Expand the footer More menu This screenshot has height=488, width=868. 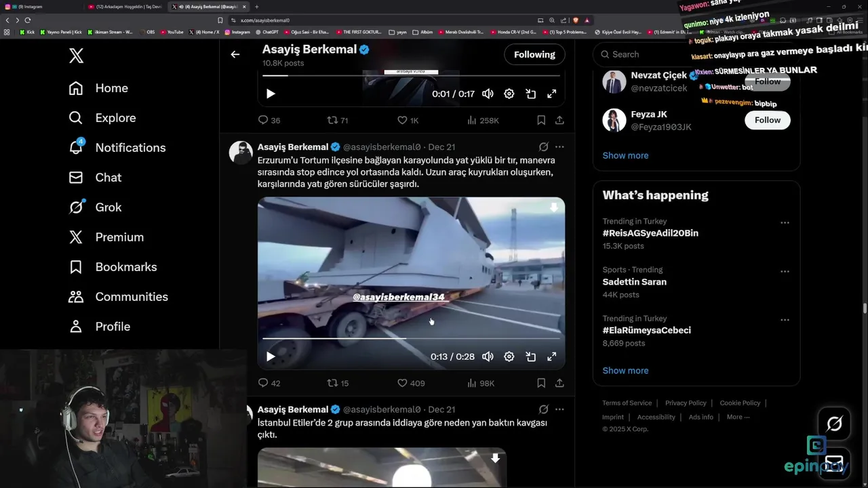(x=738, y=417)
